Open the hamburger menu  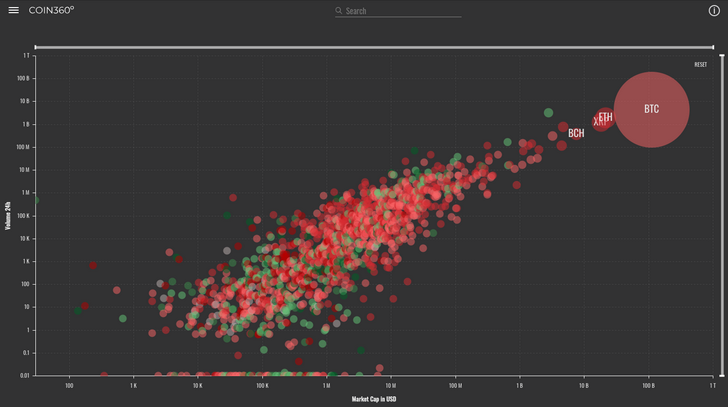(x=13, y=10)
